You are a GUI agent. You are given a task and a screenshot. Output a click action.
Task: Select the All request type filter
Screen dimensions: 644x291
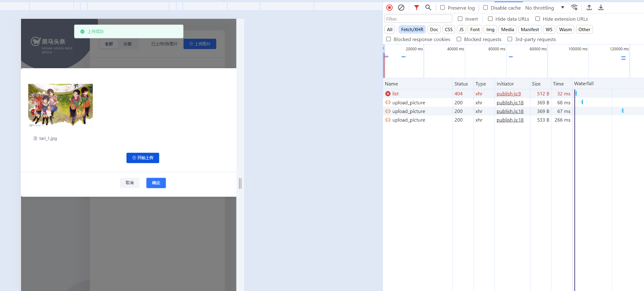[x=390, y=30]
